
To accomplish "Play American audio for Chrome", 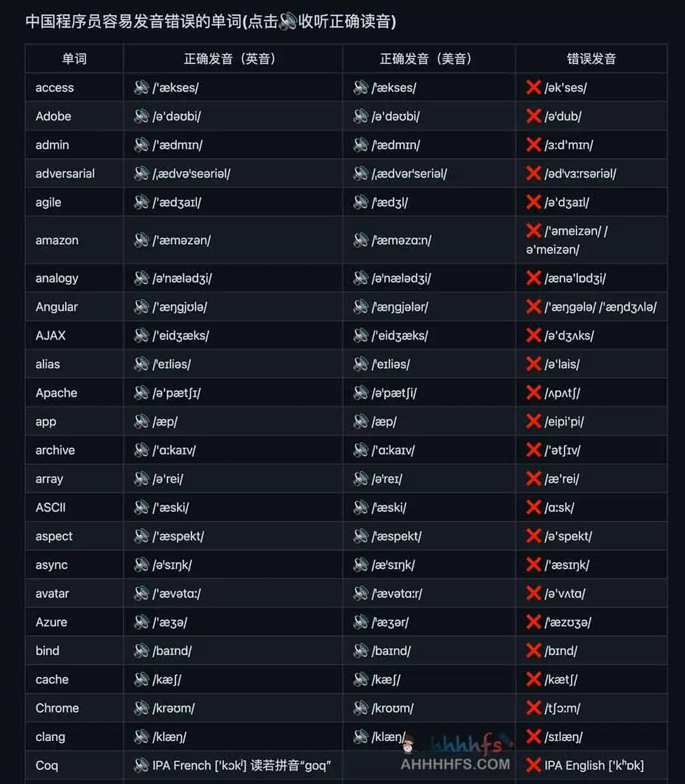I will click(x=361, y=708).
